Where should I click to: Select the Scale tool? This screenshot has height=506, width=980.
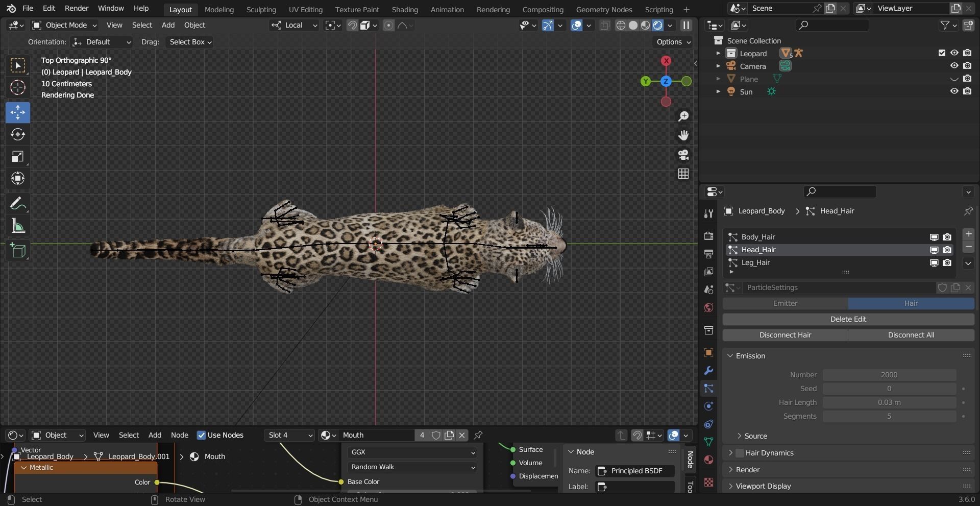(x=18, y=156)
